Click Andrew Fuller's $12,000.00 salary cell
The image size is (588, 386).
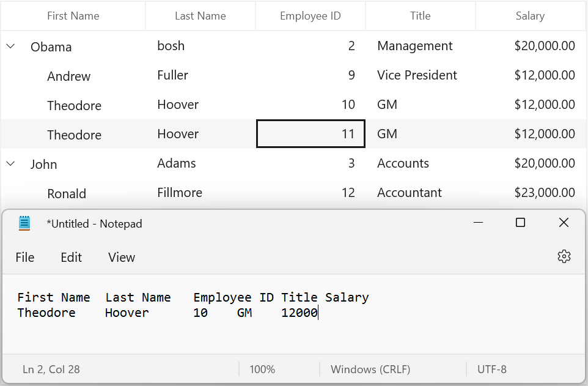[x=531, y=75]
